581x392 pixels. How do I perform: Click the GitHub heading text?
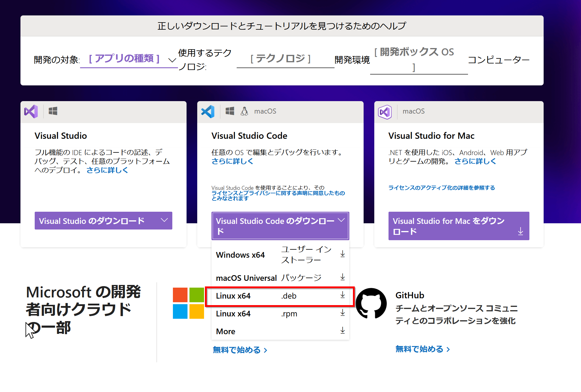click(410, 295)
